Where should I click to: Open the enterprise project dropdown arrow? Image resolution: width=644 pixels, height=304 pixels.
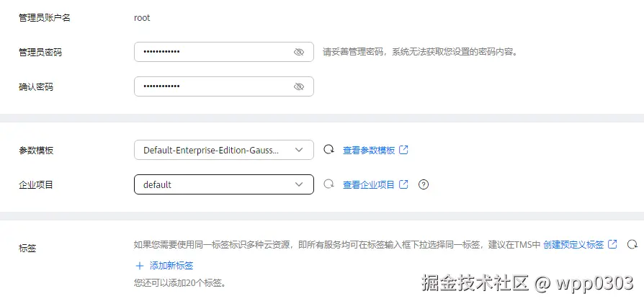pyautogui.click(x=299, y=184)
